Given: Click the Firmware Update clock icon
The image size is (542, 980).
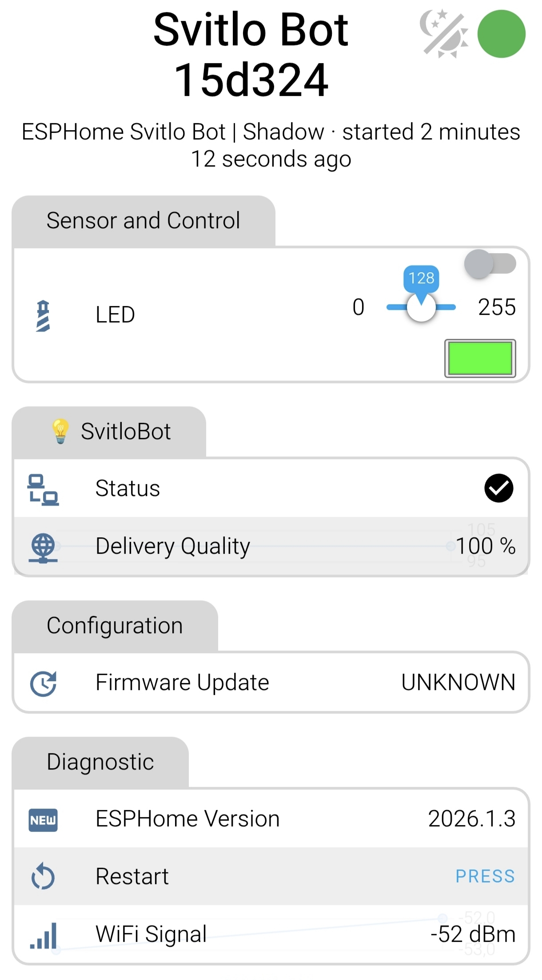Looking at the screenshot, I should tap(43, 683).
